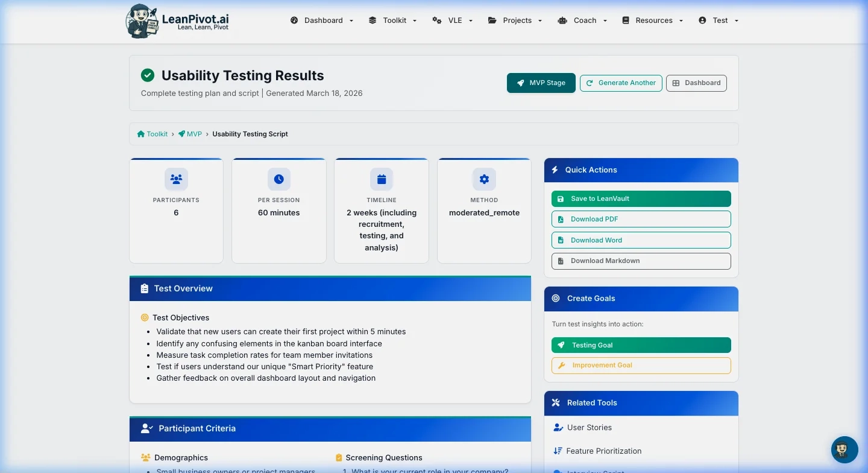Click the Generate Another button

coord(621,83)
